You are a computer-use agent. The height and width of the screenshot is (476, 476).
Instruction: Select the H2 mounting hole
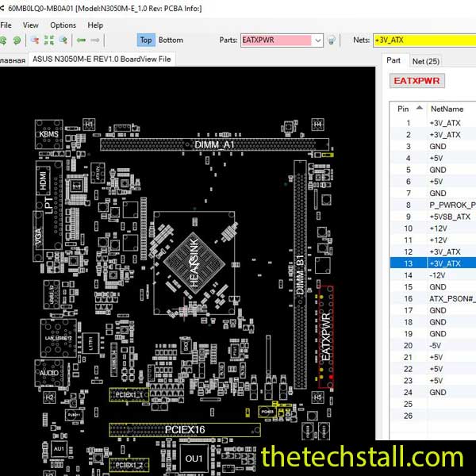pyautogui.click(x=49, y=397)
